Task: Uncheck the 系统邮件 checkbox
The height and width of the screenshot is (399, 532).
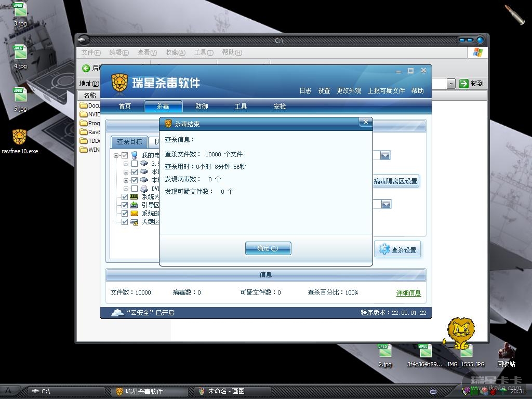Action: pos(125,214)
